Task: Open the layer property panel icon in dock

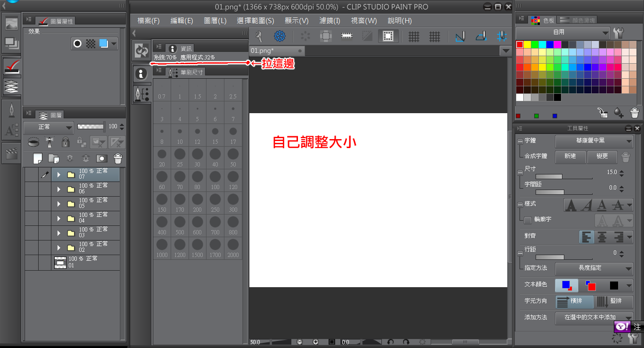Action: (11, 67)
